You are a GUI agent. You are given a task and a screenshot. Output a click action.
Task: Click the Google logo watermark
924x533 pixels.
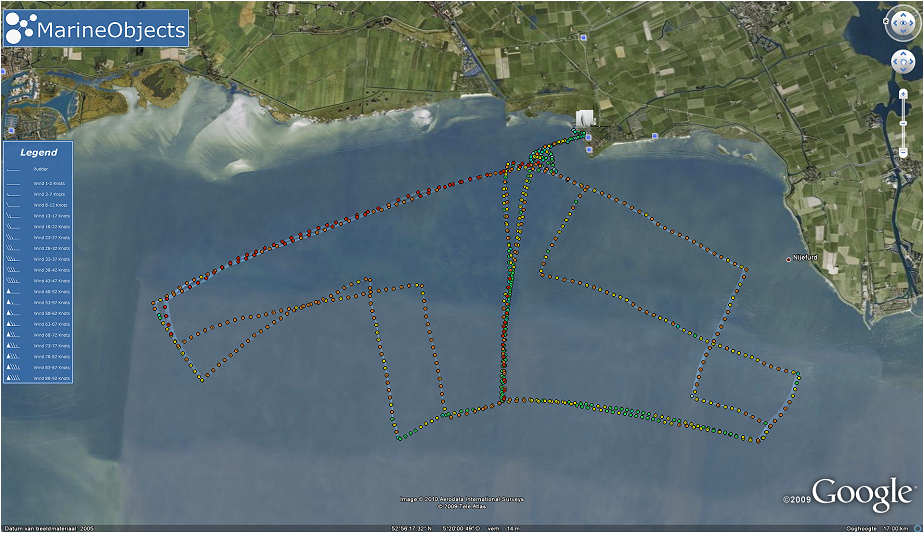tap(862, 493)
